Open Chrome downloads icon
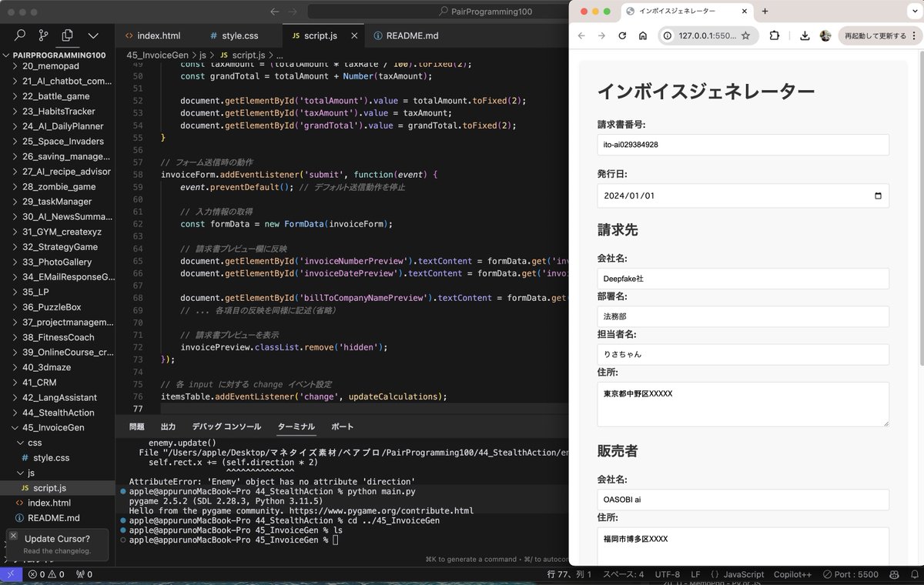Image resolution: width=924 pixels, height=585 pixels. (x=805, y=35)
